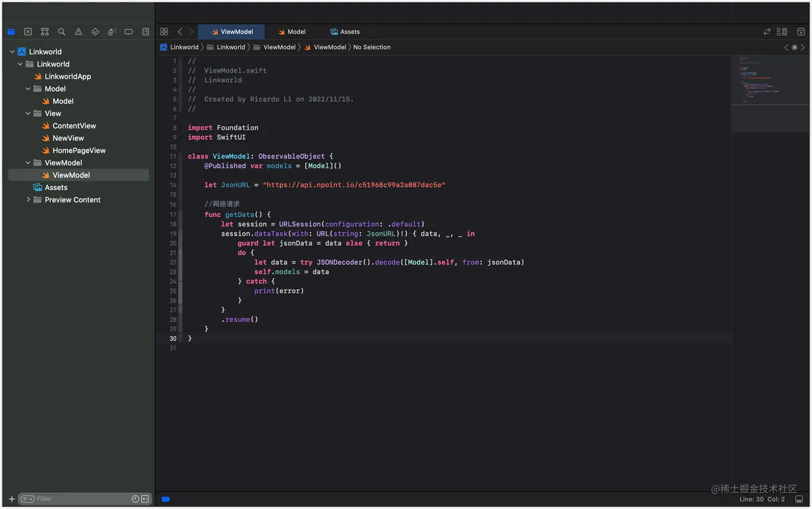Click the getData function name
Viewport: 812px width, 509px height.
point(240,214)
